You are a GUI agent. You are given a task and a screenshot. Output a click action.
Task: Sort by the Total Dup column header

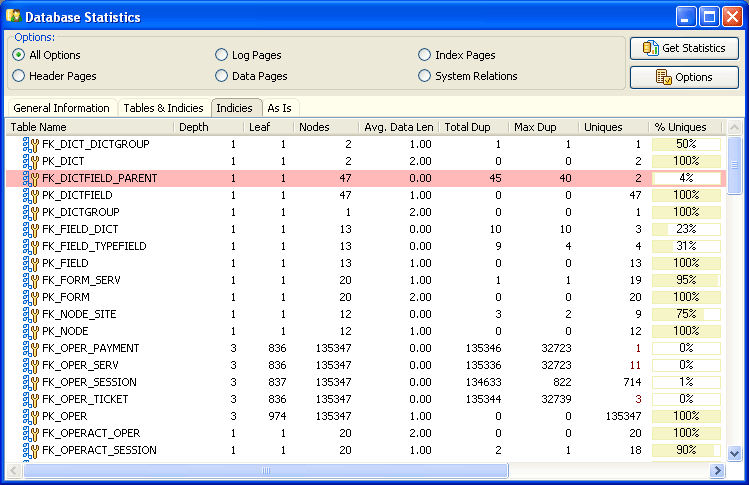click(x=473, y=127)
